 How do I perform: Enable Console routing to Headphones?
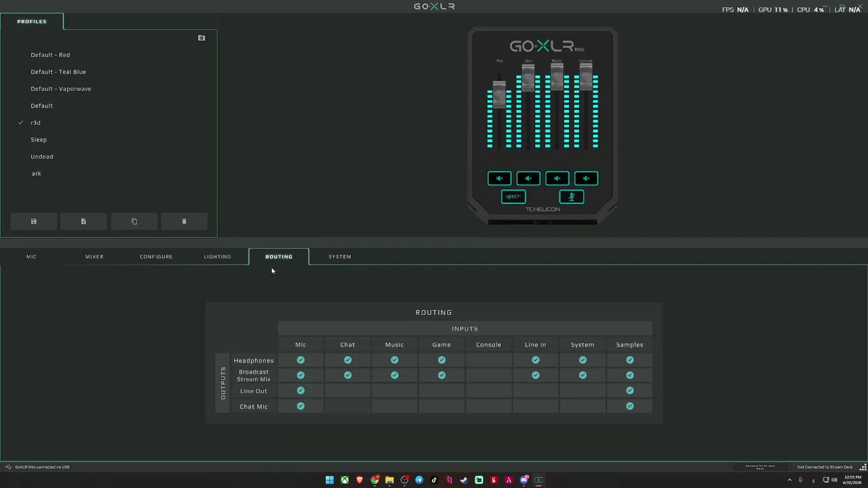point(488,360)
